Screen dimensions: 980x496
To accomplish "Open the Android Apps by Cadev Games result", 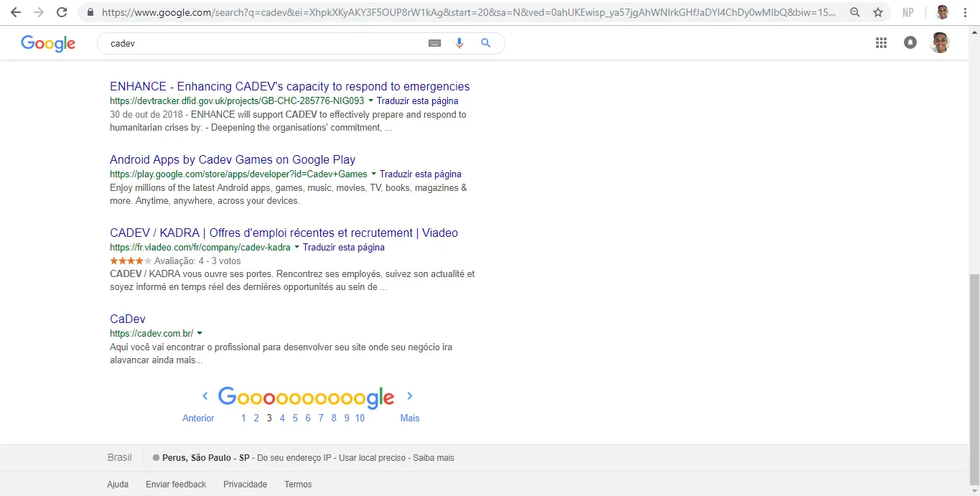I will click(x=232, y=159).
